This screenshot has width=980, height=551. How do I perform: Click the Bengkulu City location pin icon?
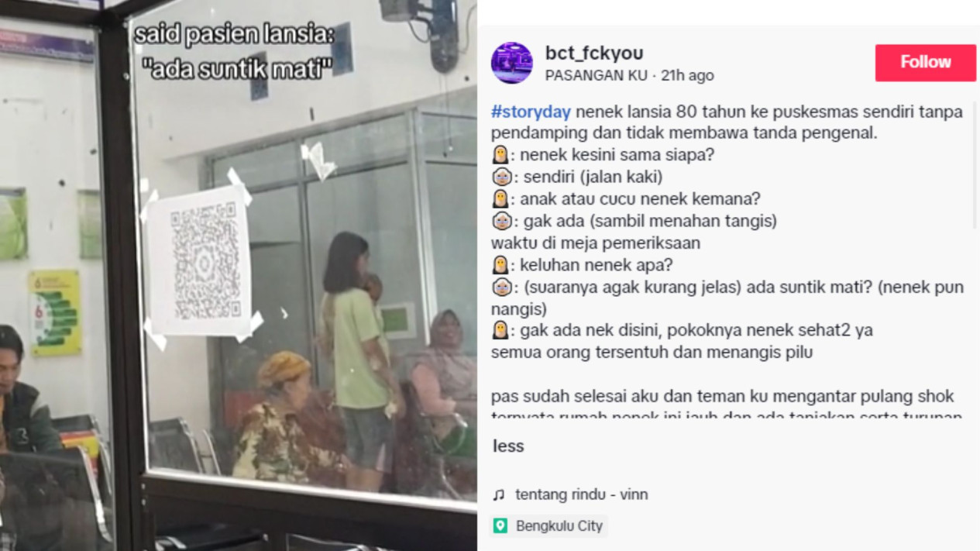point(500,526)
